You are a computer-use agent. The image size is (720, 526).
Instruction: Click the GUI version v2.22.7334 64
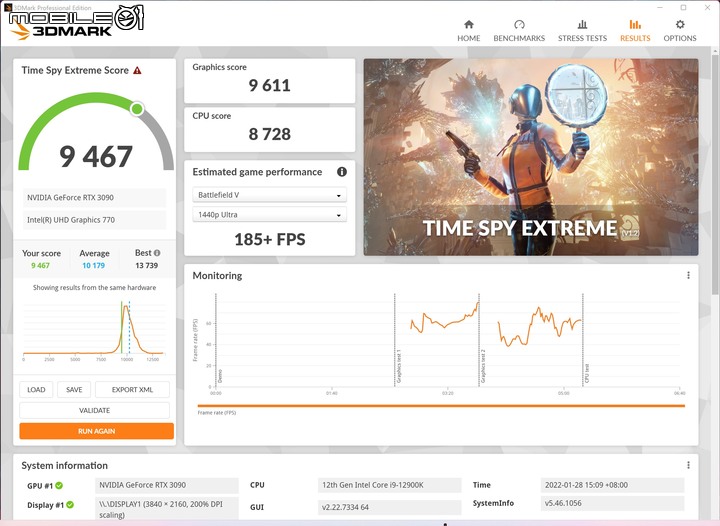click(x=389, y=507)
